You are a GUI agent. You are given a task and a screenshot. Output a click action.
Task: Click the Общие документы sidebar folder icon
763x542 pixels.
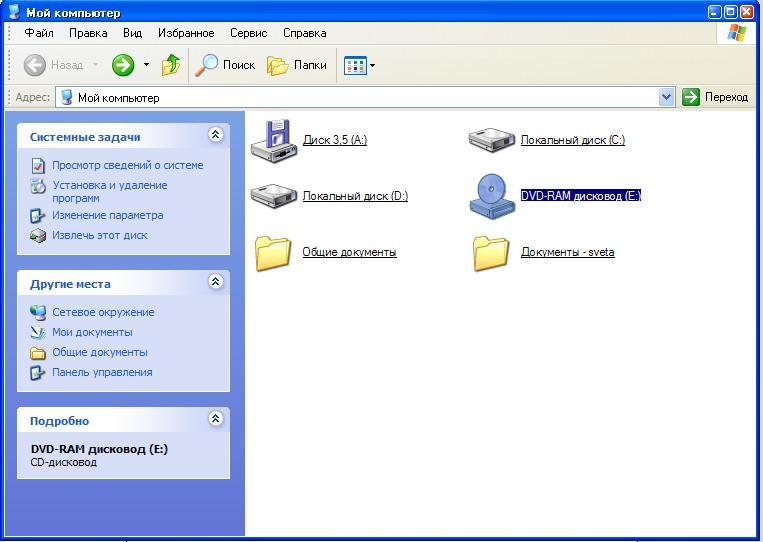(x=37, y=353)
